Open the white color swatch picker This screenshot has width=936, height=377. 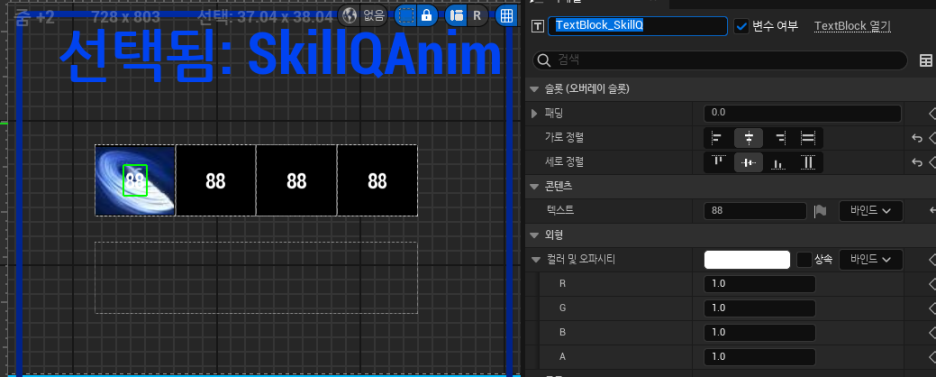tap(747, 259)
